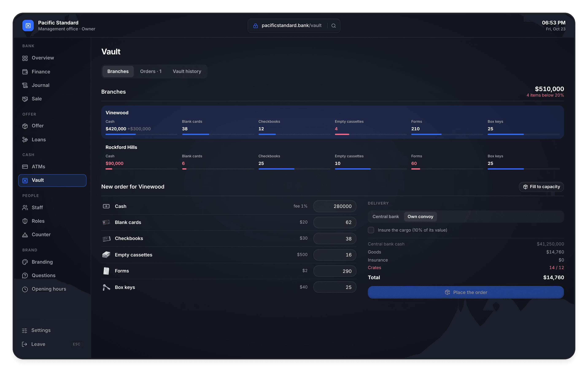Viewport: 588px width, 372px height.
Task: Go to Counter section
Action: (x=52, y=234)
